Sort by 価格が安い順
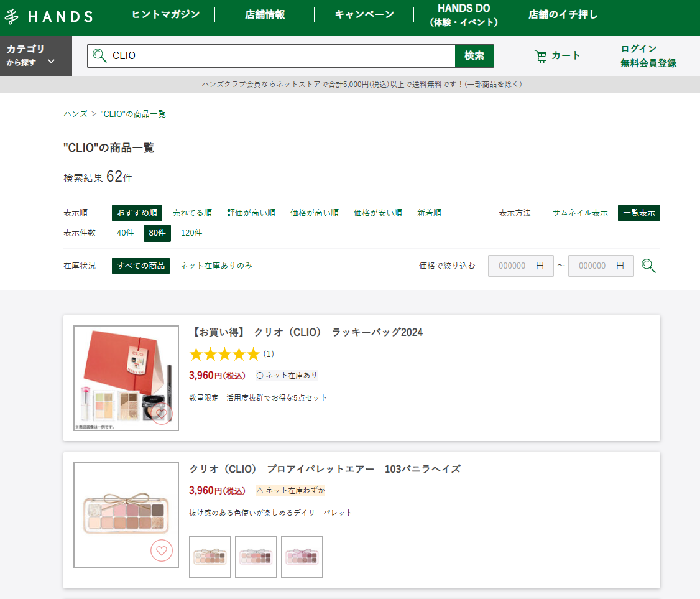700x599 pixels. [378, 213]
